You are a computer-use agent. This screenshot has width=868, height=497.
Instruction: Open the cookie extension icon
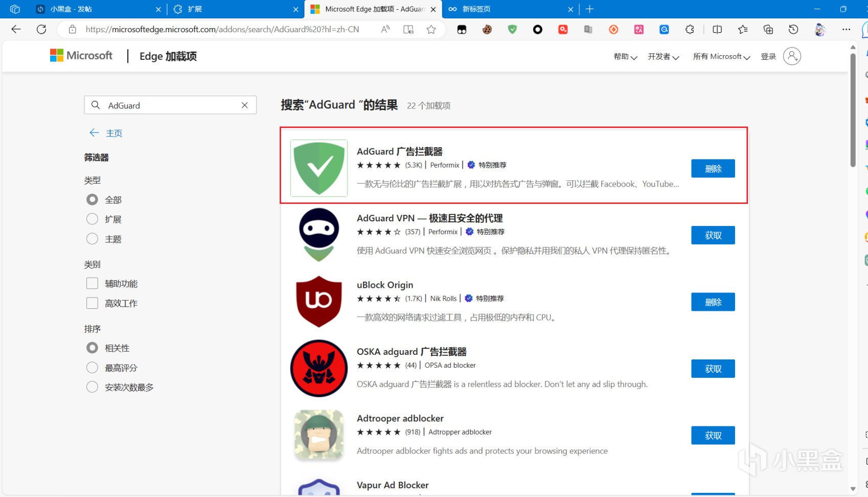(x=487, y=30)
